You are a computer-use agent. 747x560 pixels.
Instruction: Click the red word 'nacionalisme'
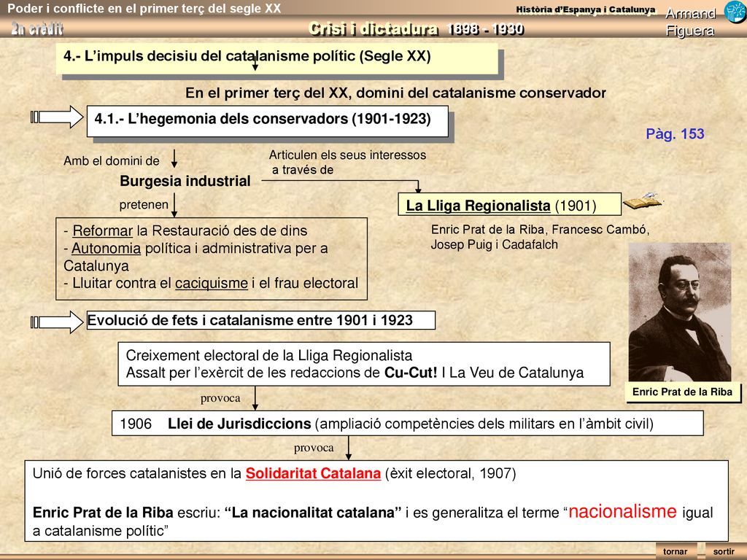click(622, 511)
